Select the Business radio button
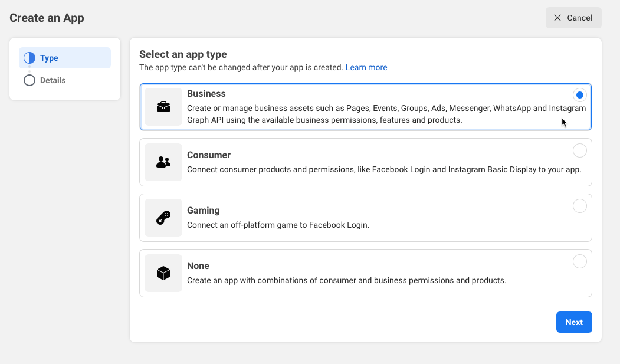The height and width of the screenshot is (364, 620). click(x=580, y=95)
